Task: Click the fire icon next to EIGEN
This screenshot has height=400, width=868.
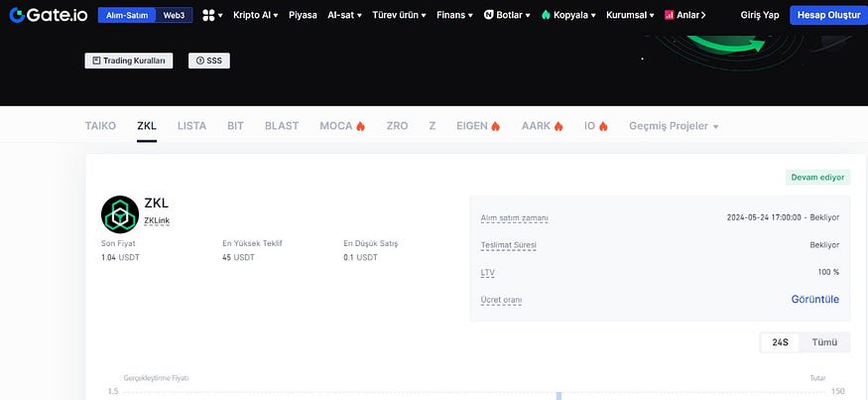Action: (495, 126)
